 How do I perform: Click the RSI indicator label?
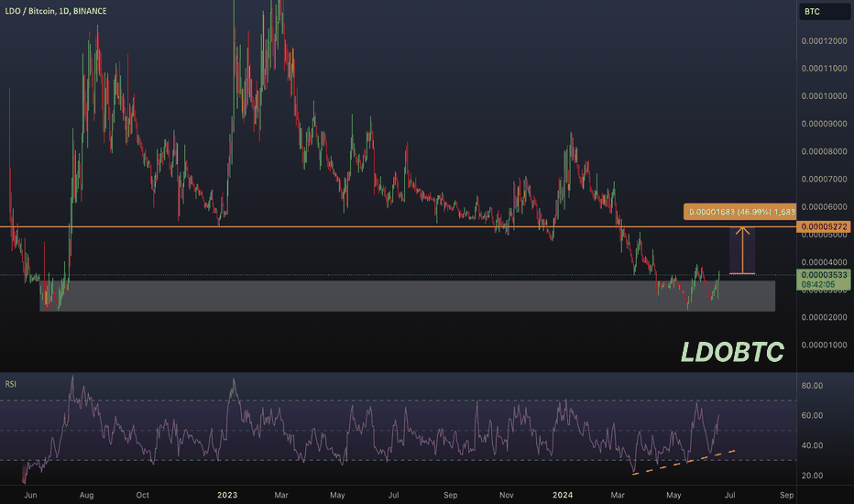10,384
